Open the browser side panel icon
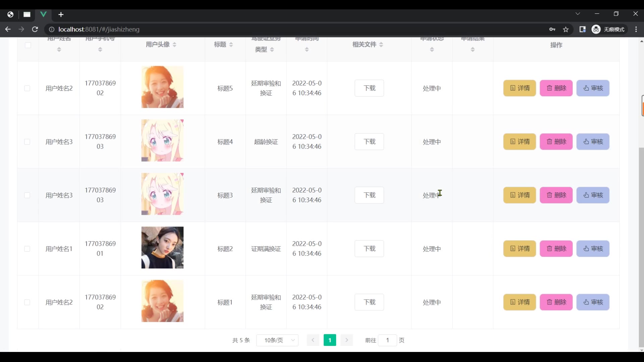 582,29
